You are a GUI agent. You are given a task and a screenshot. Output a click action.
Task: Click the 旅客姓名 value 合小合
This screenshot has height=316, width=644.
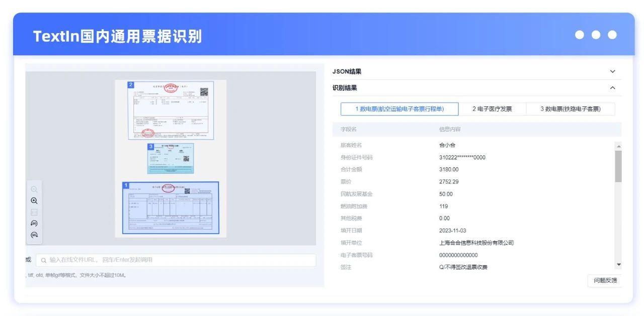tap(447, 145)
